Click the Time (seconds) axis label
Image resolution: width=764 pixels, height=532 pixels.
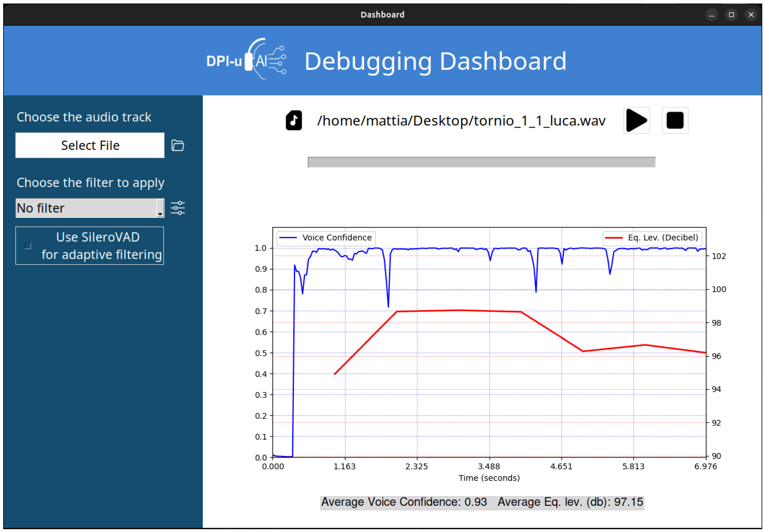[x=489, y=478]
